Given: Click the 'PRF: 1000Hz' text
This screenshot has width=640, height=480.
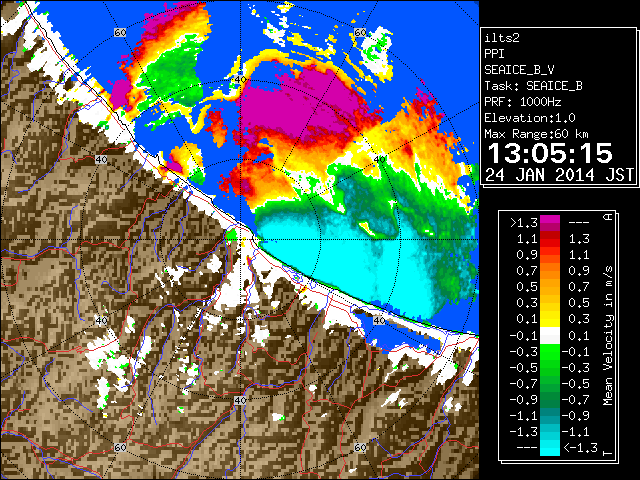Looking at the screenshot, I should (523, 102).
